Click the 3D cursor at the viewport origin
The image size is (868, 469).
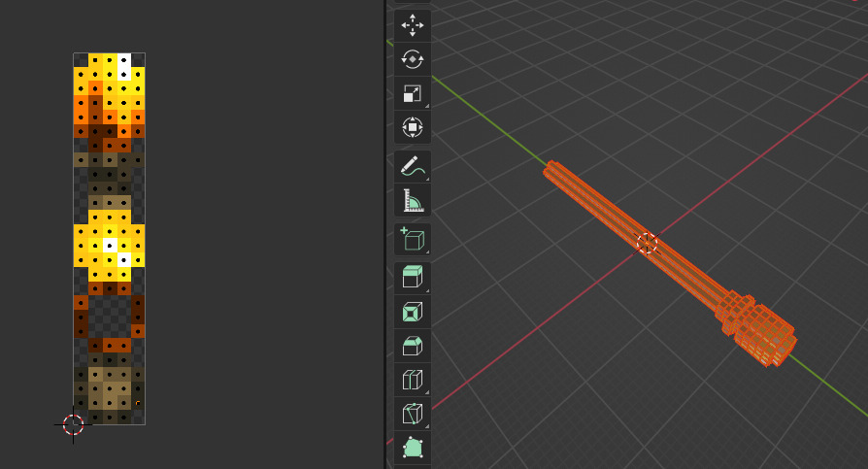[647, 243]
